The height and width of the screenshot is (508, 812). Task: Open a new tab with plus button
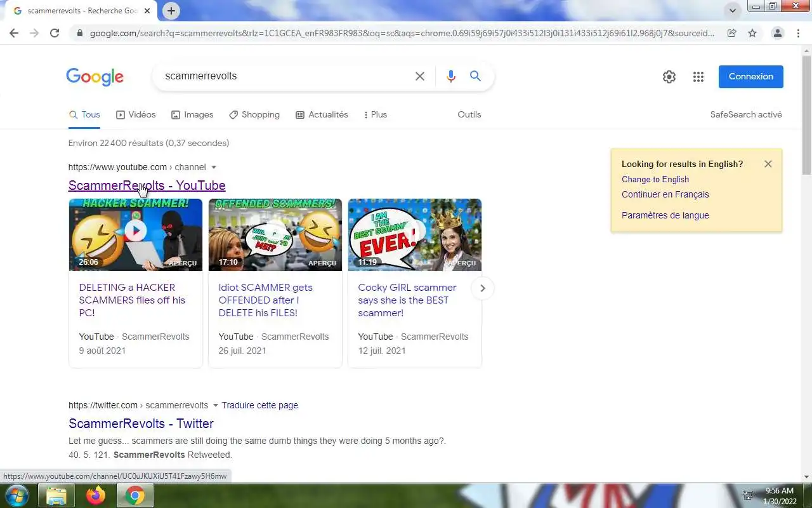[x=171, y=11]
